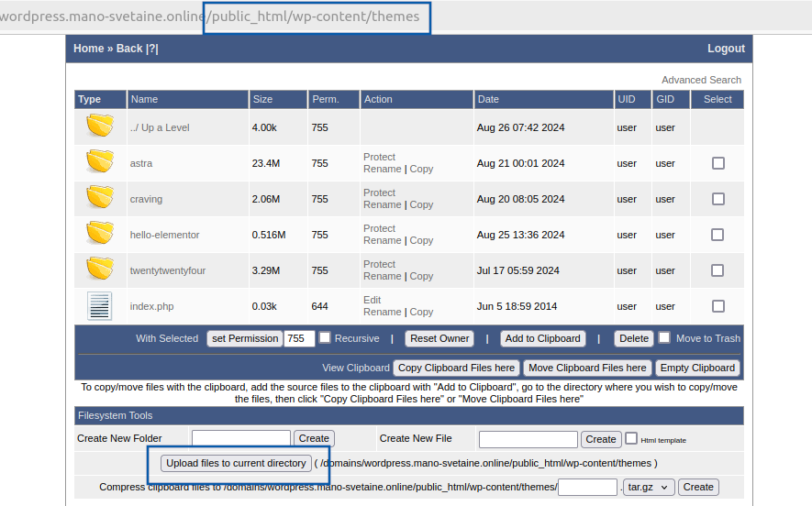Click Rename for index.php

(383, 312)
